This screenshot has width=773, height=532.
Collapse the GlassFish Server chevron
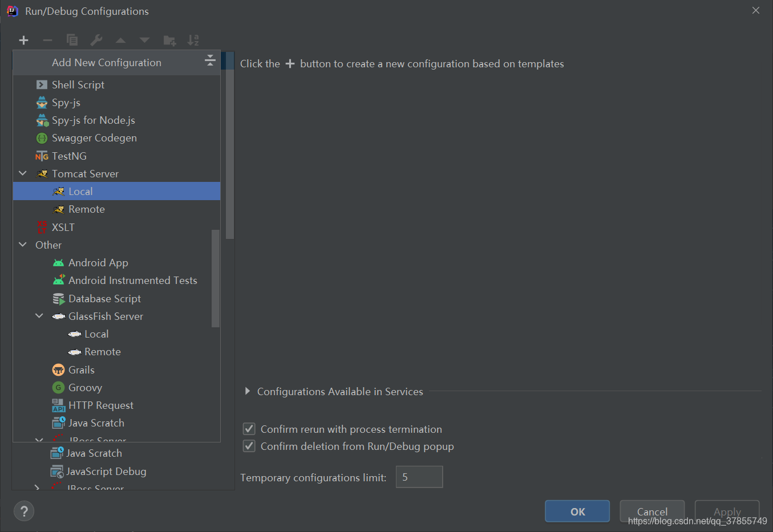pyautogui.click(x=39, y=316)
